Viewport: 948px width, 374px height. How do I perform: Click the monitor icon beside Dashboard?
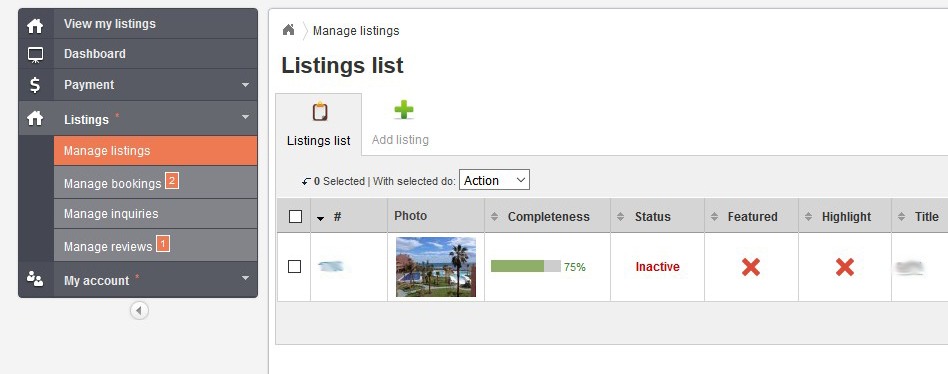coord(35,55)
